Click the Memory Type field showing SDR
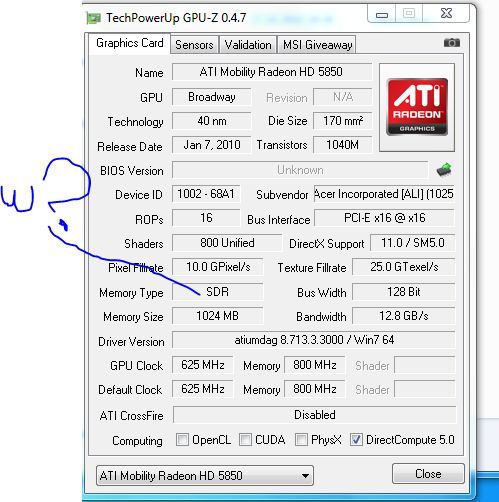Viewport: 499px width, 502px height. [217, 292]
